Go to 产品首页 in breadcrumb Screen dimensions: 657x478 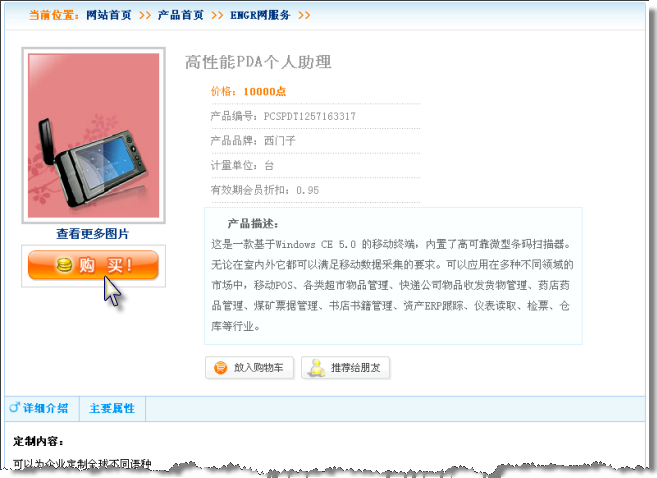point(181,15)
